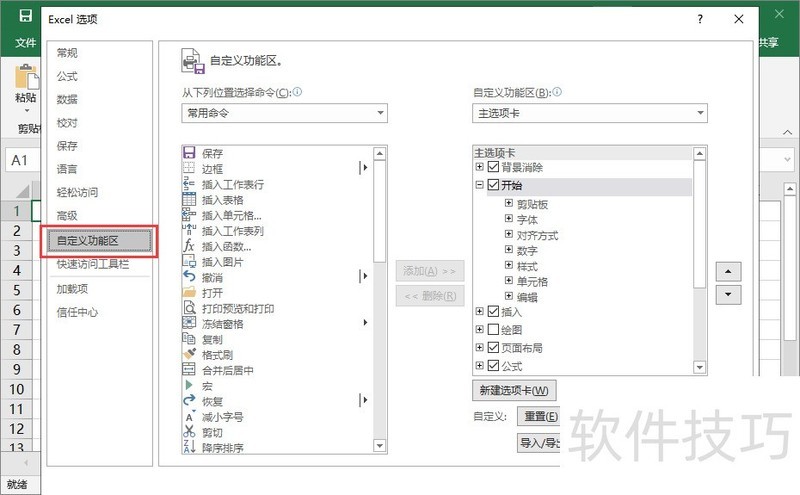Screen dimensions: 800x495
Task: Click the 删除 button
Action: 430,295
